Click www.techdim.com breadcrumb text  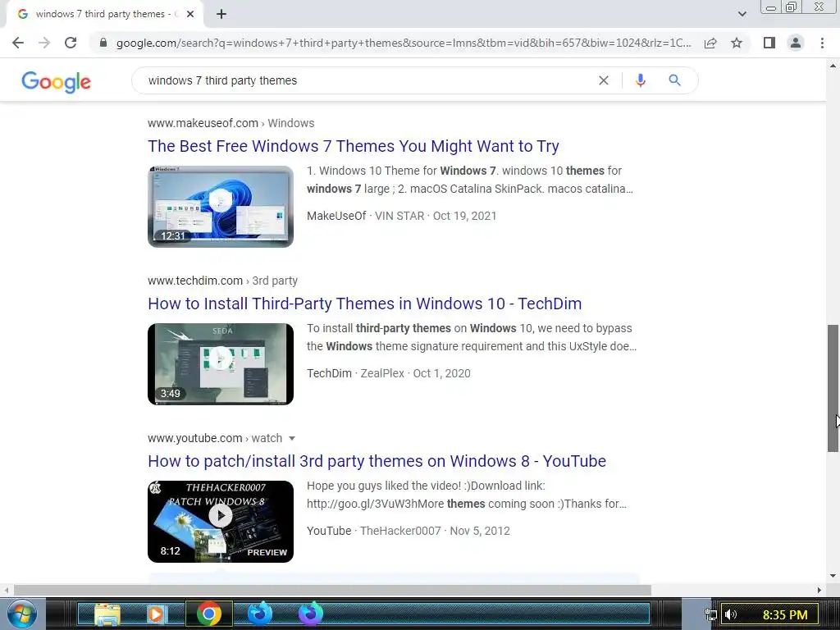195,281
